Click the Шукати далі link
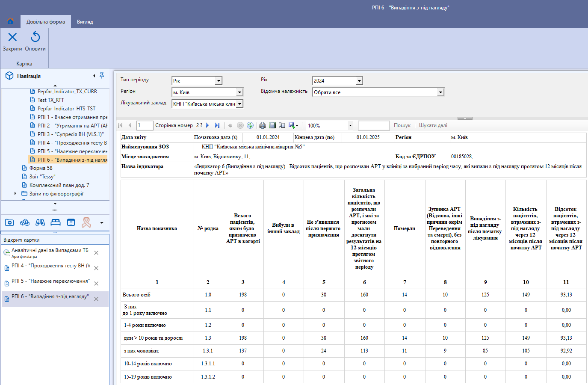 433,125
